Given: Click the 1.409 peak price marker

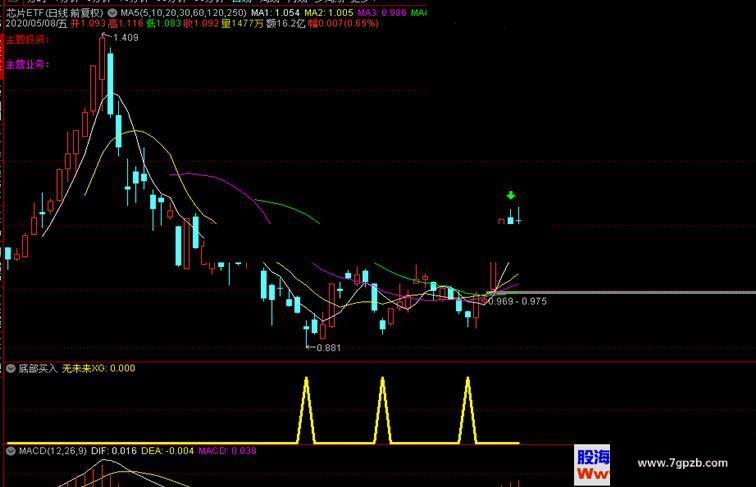Looking at the screenshot, I should pyautogui.click(x=125, y=38).
